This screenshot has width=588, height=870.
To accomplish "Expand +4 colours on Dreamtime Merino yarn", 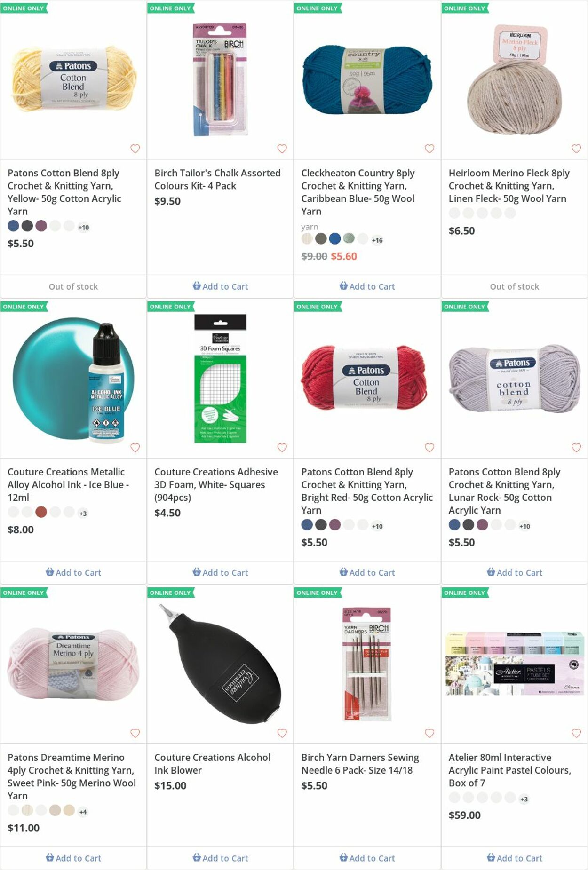I will pos(83,812).
